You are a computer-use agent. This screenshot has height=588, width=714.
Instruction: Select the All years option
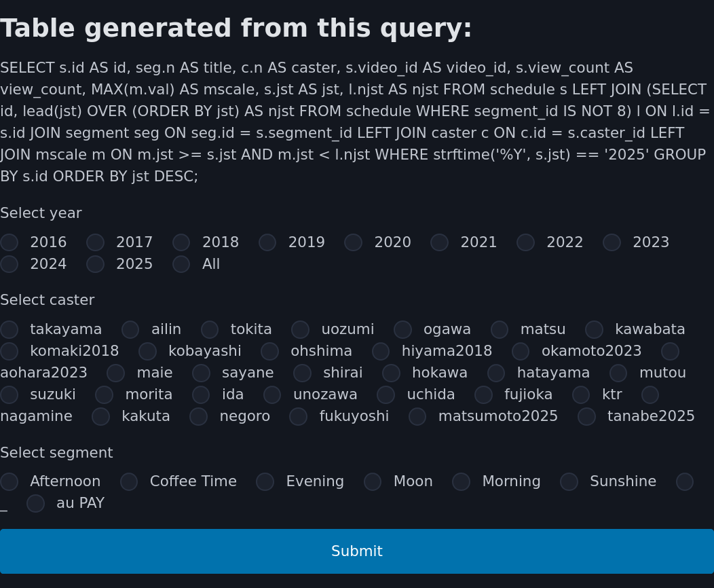[x=181, y=264]
